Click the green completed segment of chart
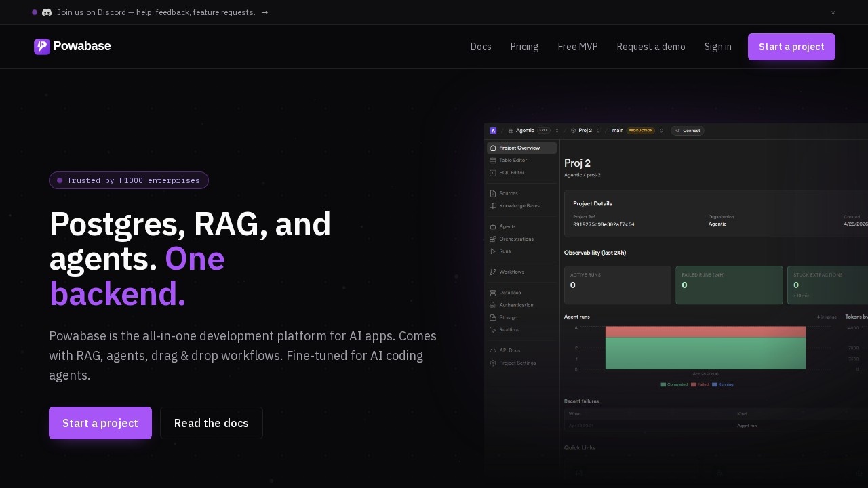The width and height of the screenshot is (868, 488). 705,353
